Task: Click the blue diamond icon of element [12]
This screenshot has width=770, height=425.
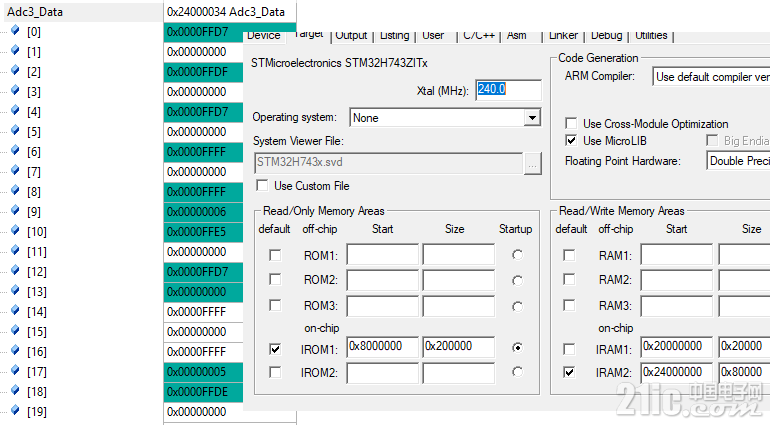Action: 15,270
